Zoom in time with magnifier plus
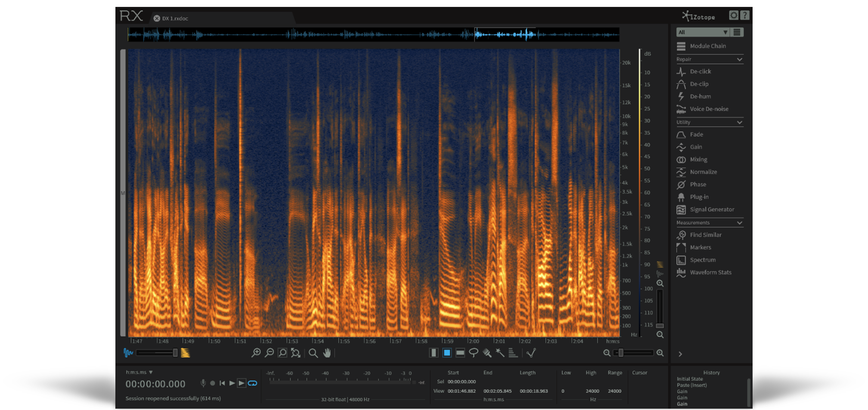 pyautogui.click(x=660, y=353)
